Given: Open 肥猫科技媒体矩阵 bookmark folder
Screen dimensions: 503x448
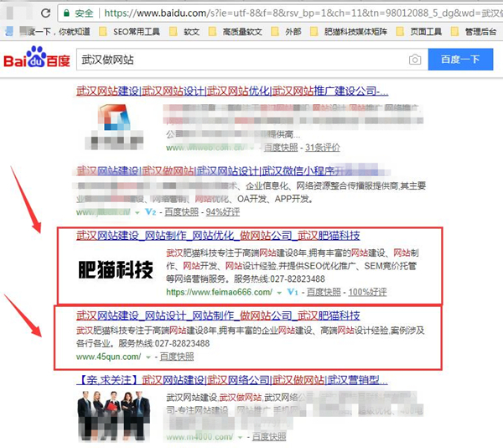Looking at the screenshot, I should tap(349, 31).
